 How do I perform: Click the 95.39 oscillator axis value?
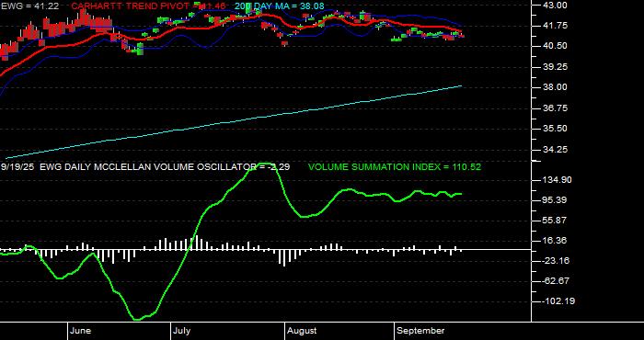tap(555, 200)
